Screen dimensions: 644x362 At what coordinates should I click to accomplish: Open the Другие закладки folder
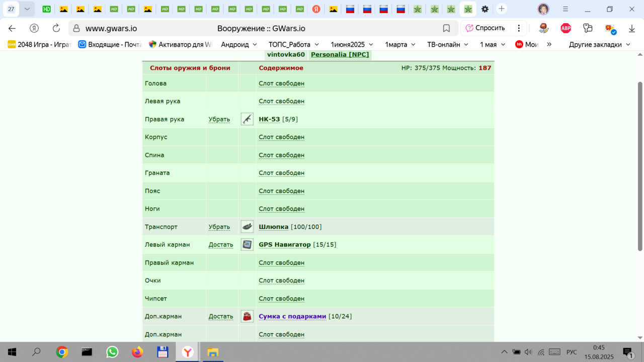pos(600,44)
